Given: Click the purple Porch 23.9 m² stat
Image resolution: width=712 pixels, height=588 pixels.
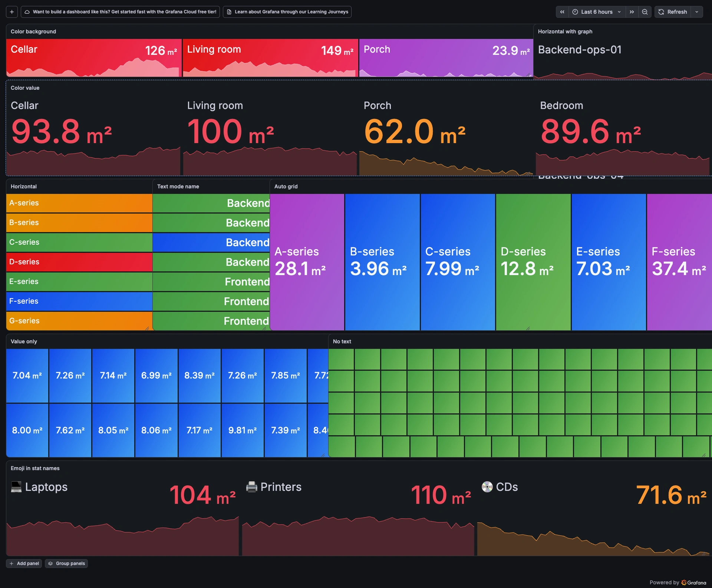Looking at the screenshot, I should pos(446,58).
